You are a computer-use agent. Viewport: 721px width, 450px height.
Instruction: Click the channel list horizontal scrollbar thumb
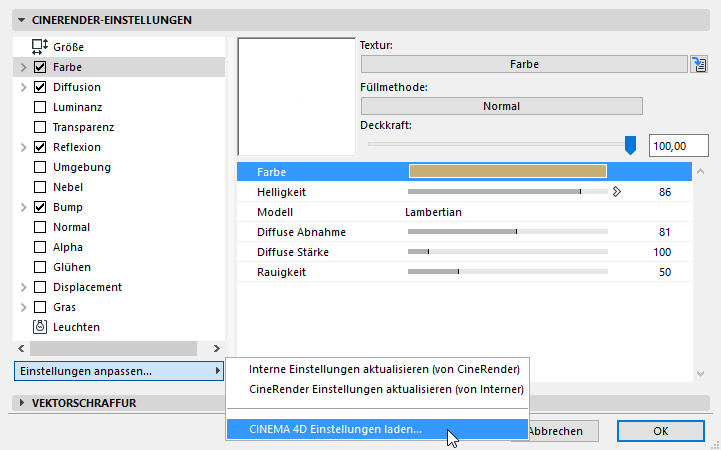[114, 348]
